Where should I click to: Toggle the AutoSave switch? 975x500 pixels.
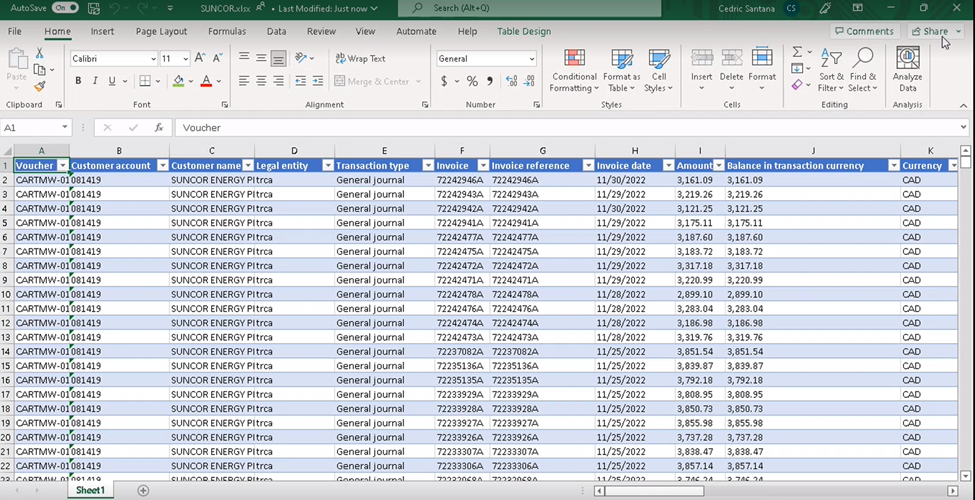[x=65, y=8]
